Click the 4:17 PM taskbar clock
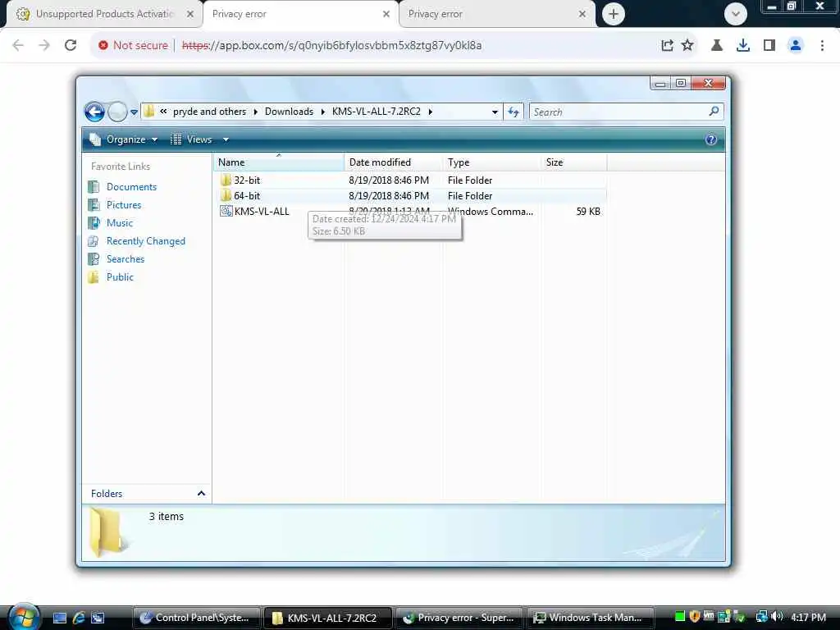The height and width of the screenshot is (630, 840). tap(808, 617)
